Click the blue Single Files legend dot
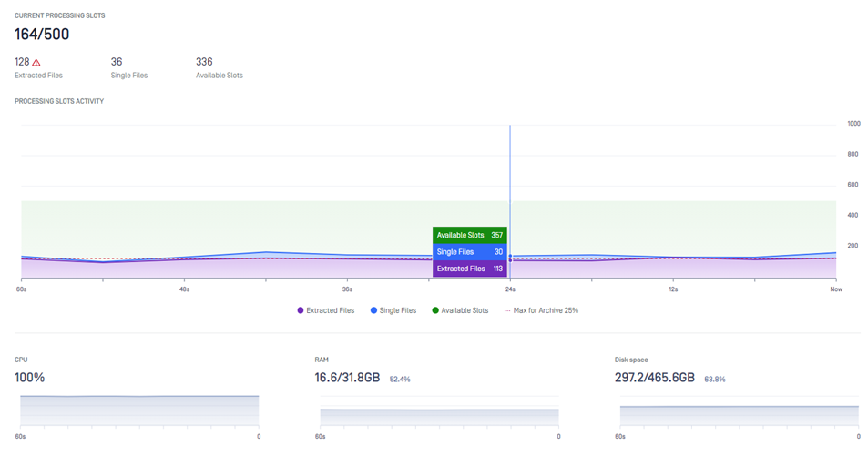868x456 pixels. click(373, 310)
